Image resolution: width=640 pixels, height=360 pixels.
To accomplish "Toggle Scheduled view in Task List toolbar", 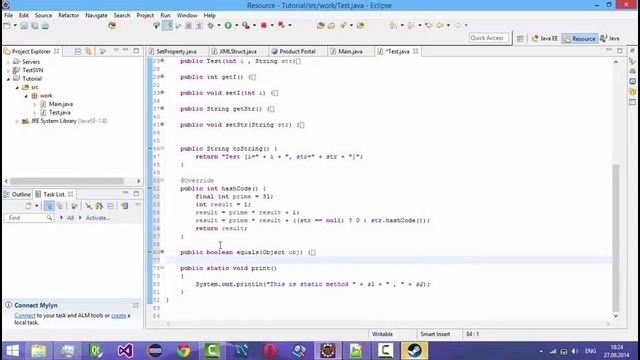I will click(x=60, y=206).
